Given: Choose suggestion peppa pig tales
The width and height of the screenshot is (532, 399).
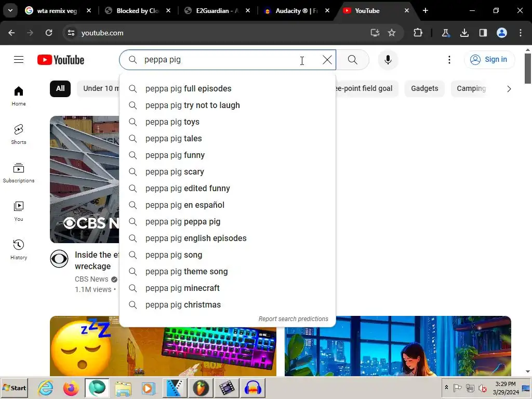Looking at the screenshot, I should pos(228,138).
